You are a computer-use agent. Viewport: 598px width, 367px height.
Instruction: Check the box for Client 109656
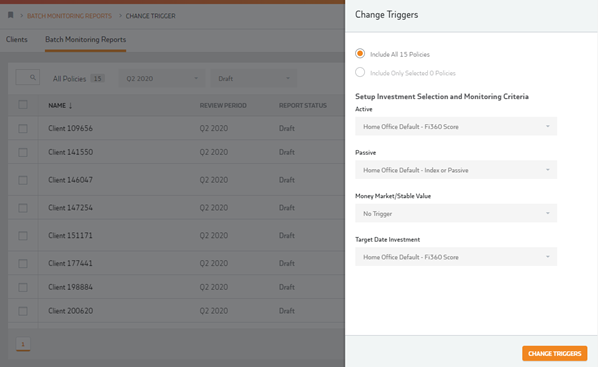23,129
